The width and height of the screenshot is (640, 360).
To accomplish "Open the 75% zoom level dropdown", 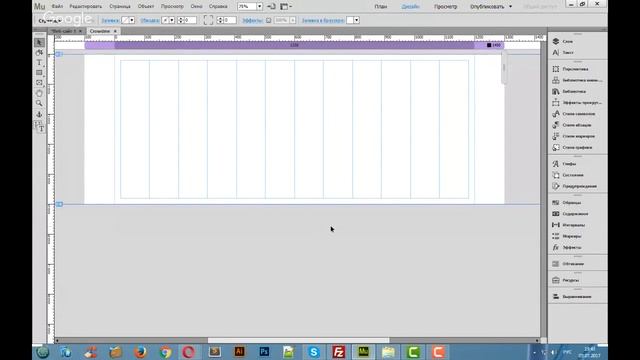I will click(x=259, y=7).
